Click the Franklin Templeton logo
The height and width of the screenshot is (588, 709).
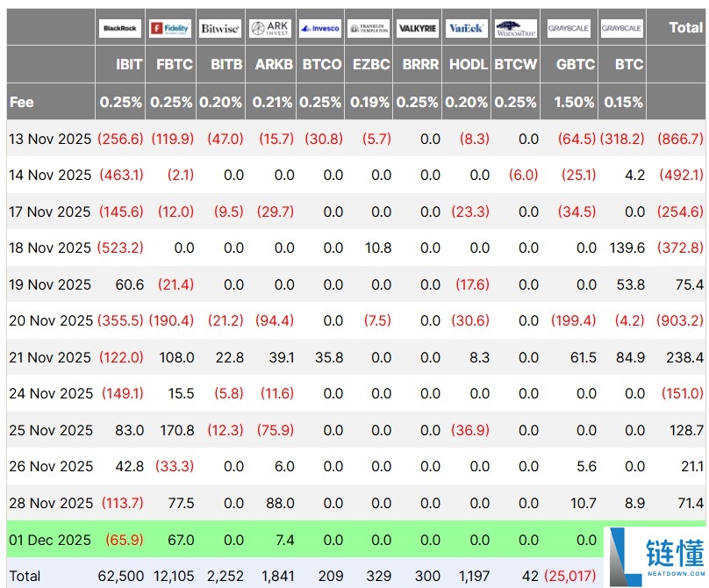[368, 28]
